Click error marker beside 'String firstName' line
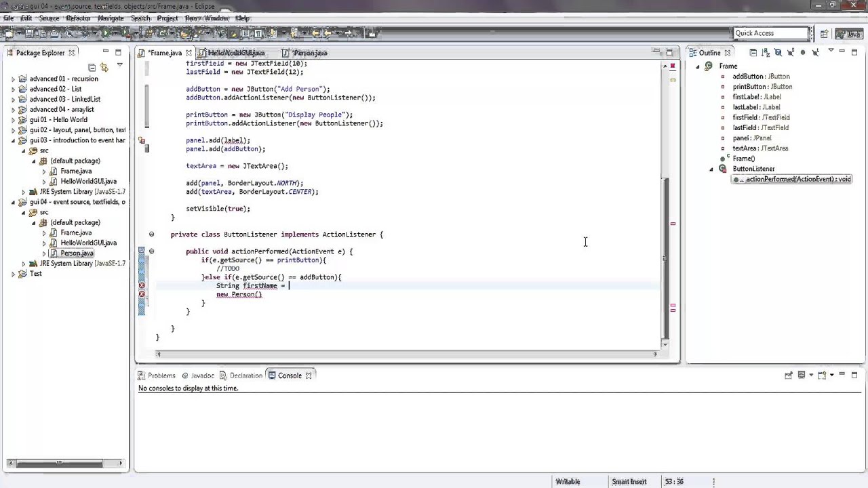Image resolution: width=868 pixels, height=488 pixels. pyautogui.click(x=142, y=286)
